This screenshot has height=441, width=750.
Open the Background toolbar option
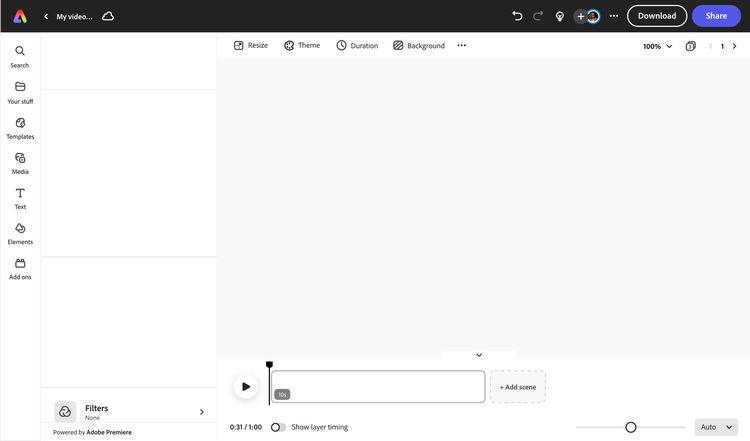coord(419,46)
